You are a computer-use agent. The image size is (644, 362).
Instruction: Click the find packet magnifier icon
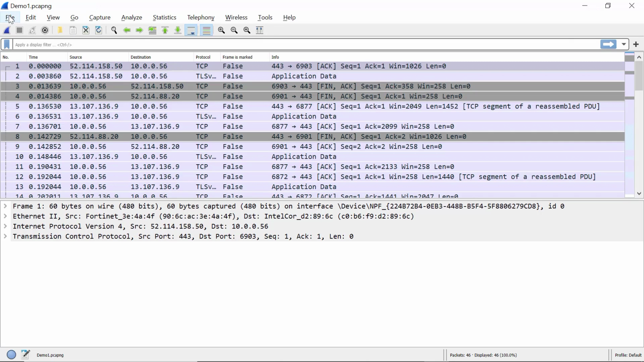114,30
